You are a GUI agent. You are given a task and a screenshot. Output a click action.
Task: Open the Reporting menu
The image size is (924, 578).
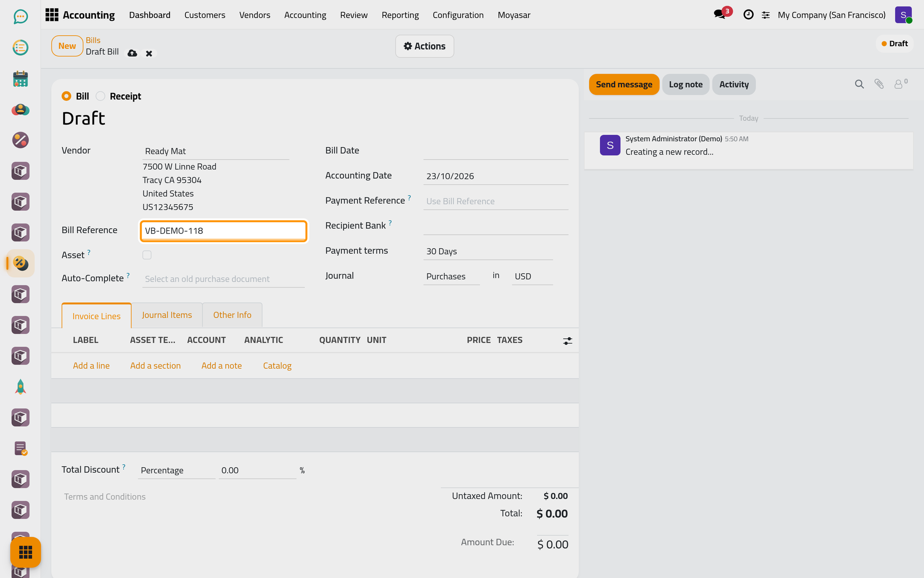[x=400, y=15]
